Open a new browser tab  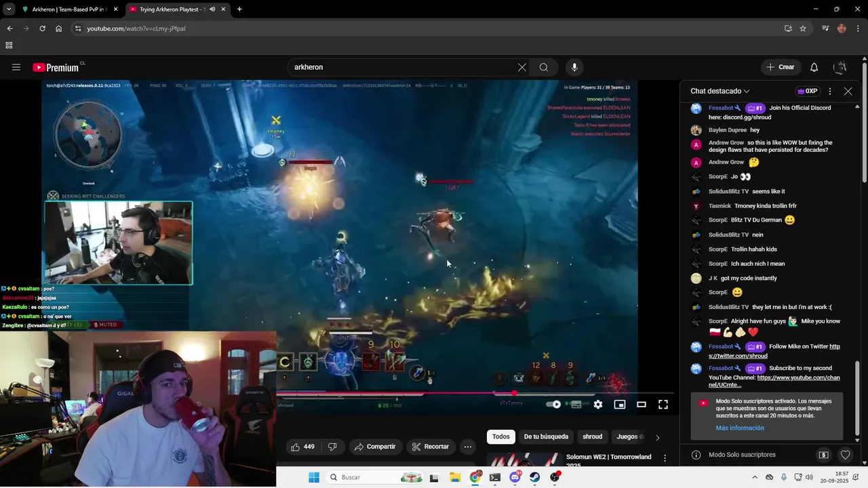tap(239, 9)
